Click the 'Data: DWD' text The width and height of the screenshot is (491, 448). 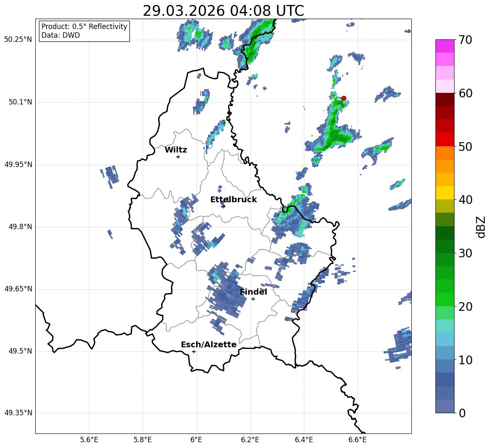coord(61,35)
